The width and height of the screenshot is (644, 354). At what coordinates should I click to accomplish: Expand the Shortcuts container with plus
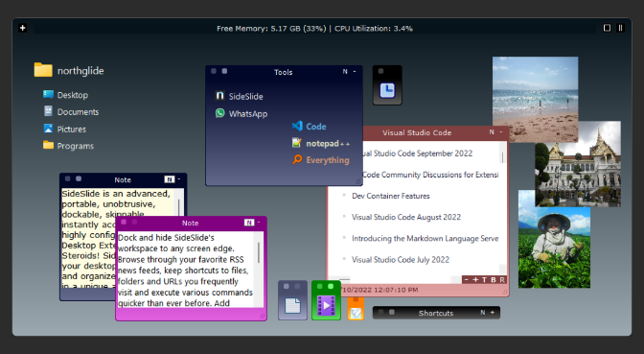pos(492,313)
